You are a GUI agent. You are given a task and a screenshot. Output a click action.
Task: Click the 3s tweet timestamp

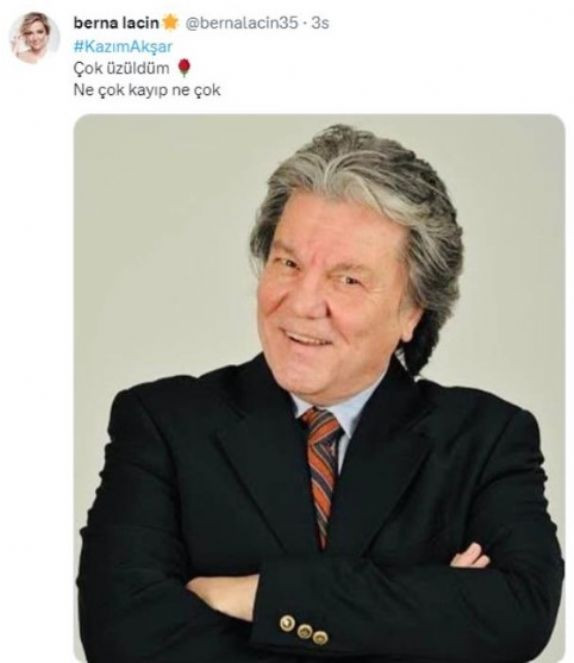tap(320, 23)
